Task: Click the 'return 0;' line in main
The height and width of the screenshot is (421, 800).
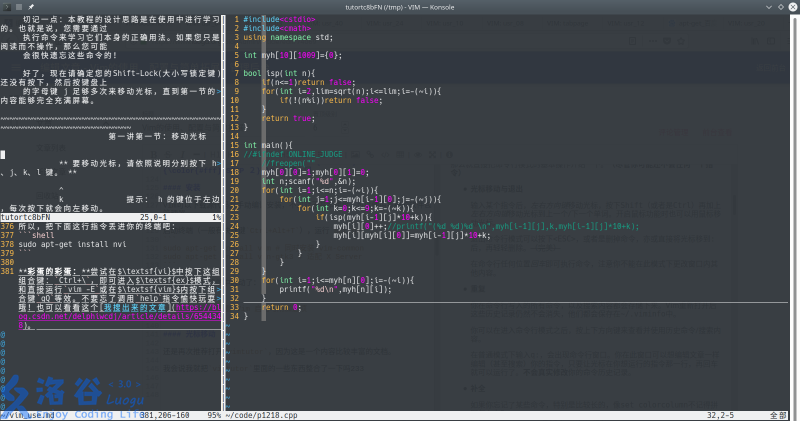Action: pyautogui.click(x=280, y=308)
